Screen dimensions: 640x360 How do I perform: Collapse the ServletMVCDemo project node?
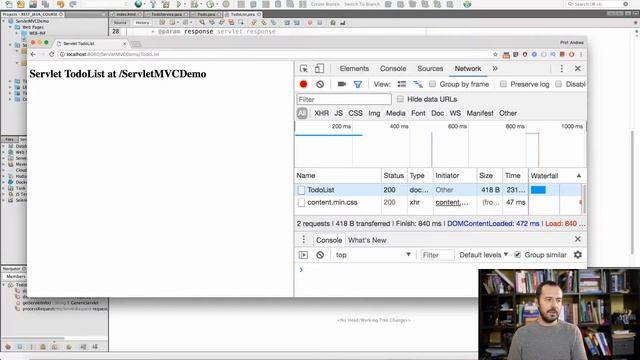4,21
